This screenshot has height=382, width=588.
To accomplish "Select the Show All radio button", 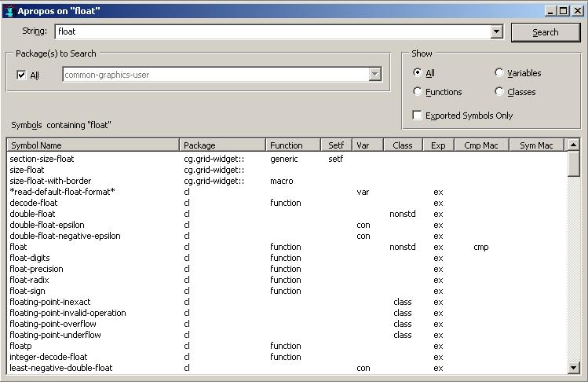I will [418, 73].
